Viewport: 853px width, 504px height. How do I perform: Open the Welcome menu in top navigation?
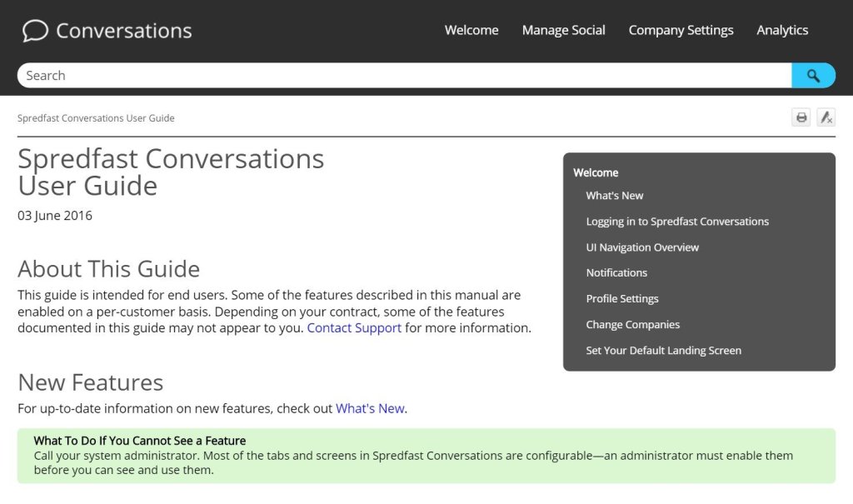471,30
